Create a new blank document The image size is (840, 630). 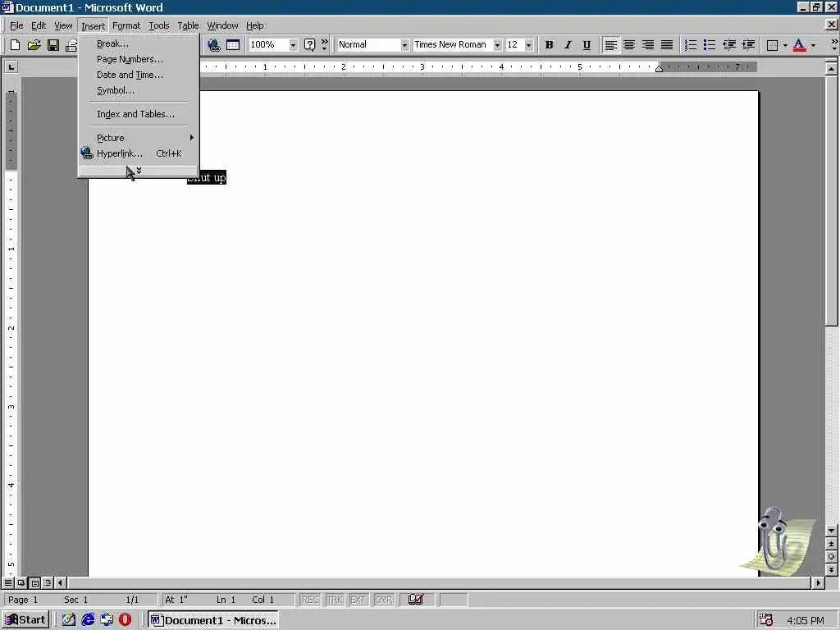[x=15, y=45]
